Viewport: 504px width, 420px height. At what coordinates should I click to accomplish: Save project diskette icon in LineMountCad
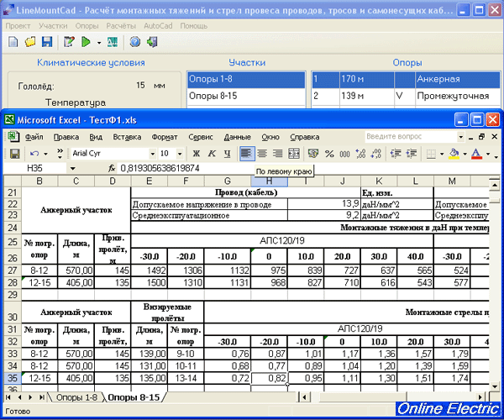[47, 42]
